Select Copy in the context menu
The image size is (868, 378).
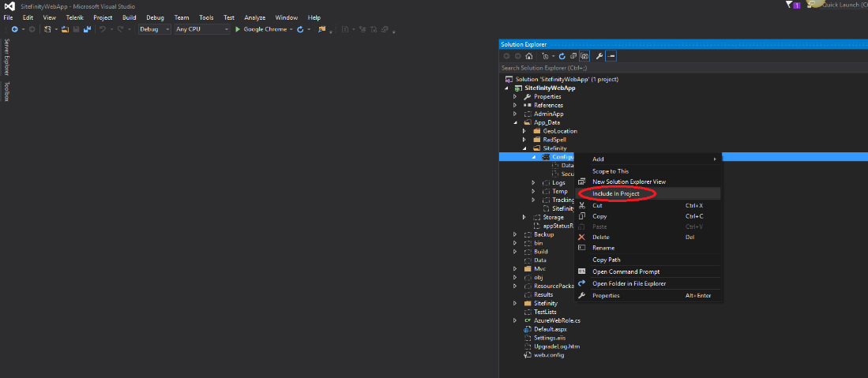click(x=648, y=216)
